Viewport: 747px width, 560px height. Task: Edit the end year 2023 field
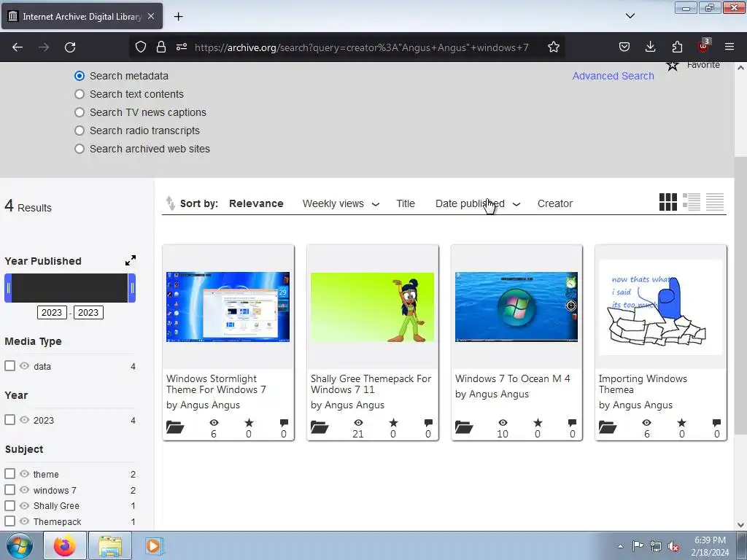click(x=88, y=312)
